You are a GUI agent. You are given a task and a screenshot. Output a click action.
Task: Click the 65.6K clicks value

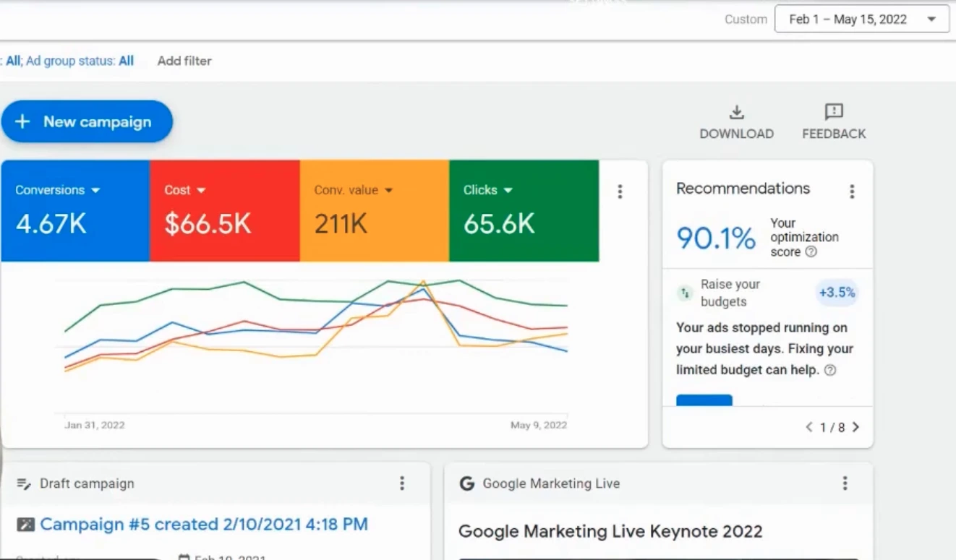499,224
